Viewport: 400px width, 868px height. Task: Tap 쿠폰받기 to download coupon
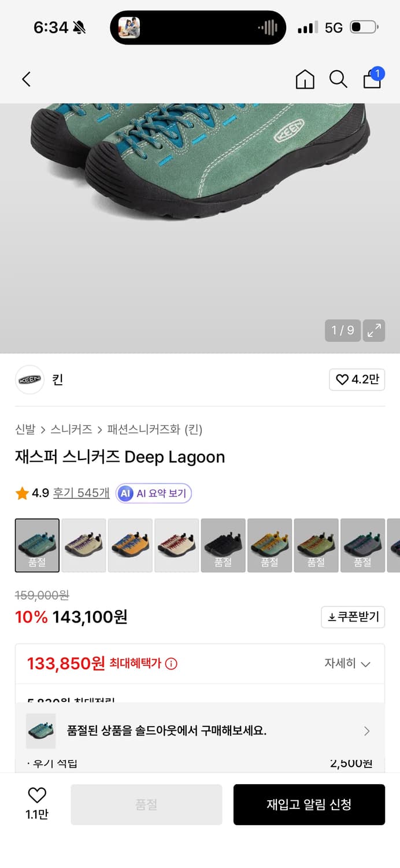(353, 617)
